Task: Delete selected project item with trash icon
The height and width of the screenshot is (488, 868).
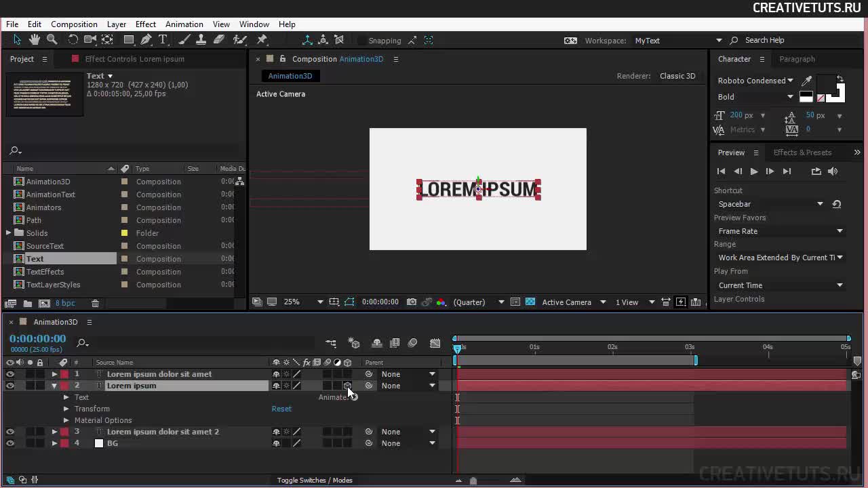Action: [x=95, y=303]
